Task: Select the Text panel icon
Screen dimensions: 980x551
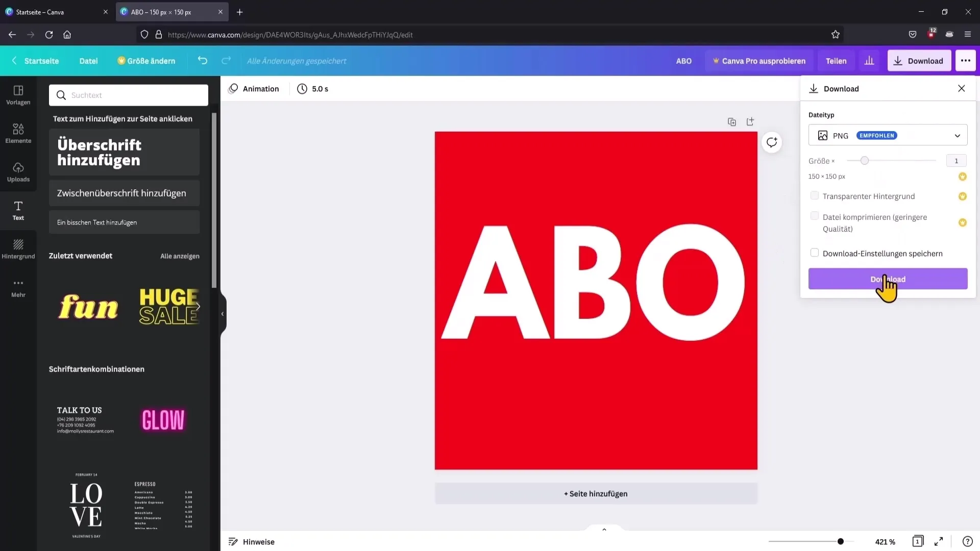Action: pyautogui.click(x=18, y=211)
